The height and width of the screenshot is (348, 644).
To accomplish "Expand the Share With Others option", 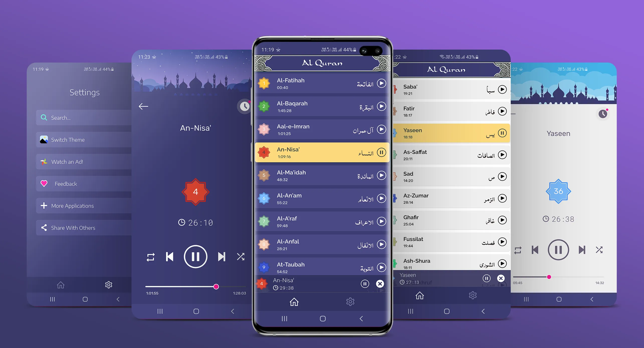I will click(77, 227).
